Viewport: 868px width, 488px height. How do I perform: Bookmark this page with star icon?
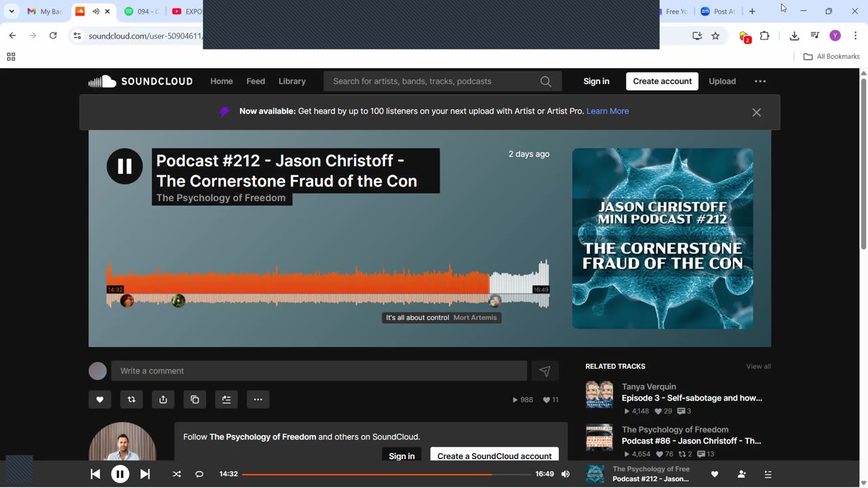pyautogui.click(x=715, y=36)
